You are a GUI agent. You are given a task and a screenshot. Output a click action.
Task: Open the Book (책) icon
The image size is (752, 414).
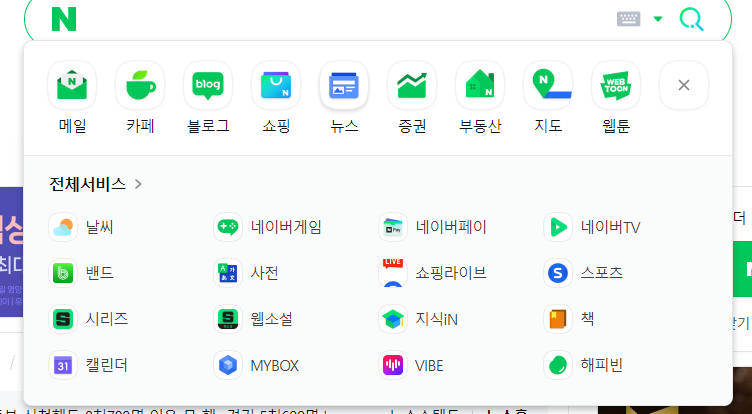tap(558, 319)
